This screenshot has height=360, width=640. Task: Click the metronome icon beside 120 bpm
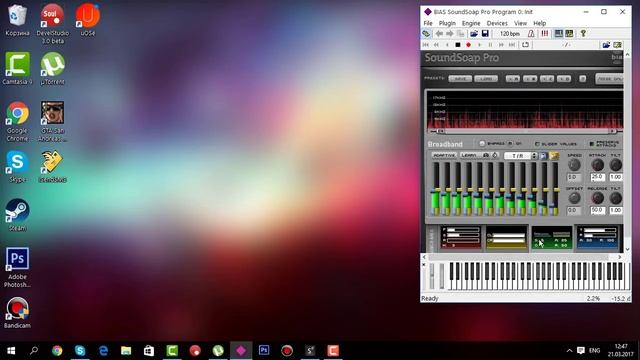click(x=531, y=33)
